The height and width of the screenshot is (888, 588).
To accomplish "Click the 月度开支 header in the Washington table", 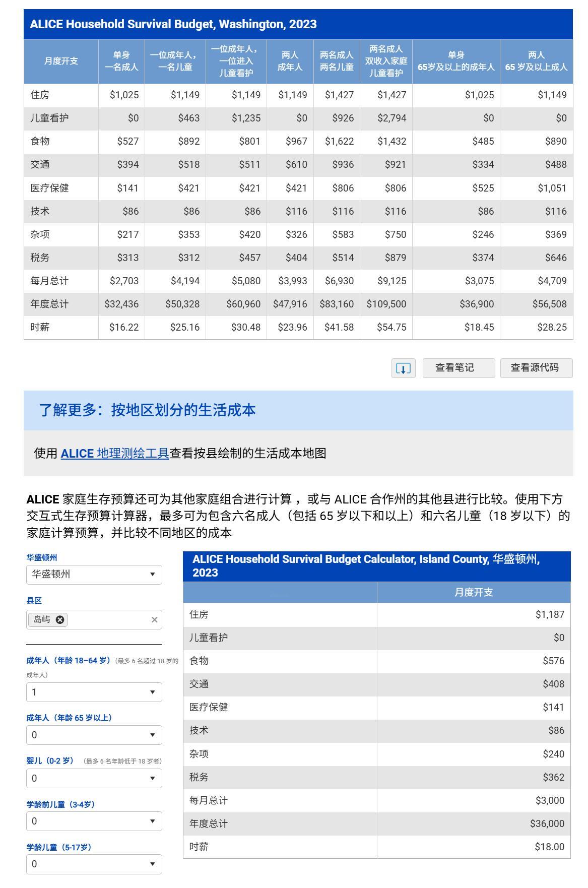I will click(61, 61).
